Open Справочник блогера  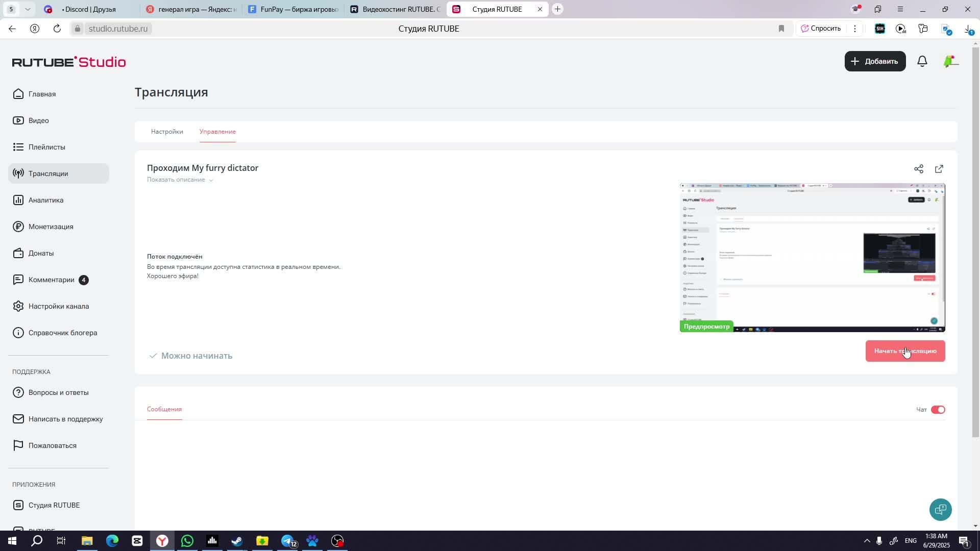pos(55,333)
